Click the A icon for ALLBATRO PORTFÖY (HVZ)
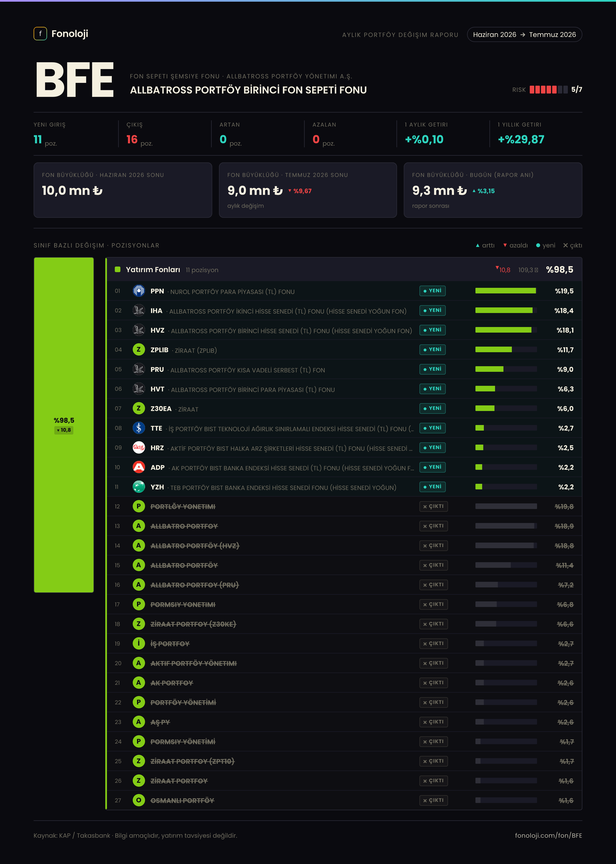The height and width of the screenshot is (864, 616). click(139, 546)
